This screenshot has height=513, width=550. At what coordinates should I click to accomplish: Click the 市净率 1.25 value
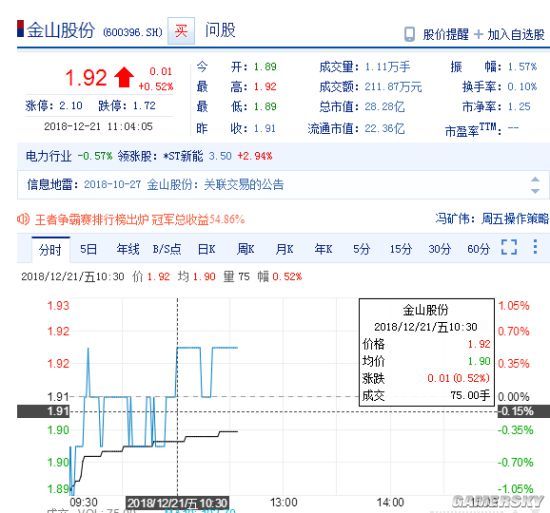[519, 107]
